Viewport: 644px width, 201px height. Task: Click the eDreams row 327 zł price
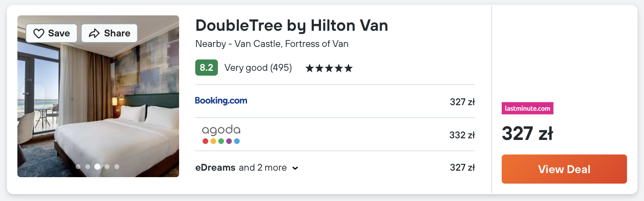pyautogui.click(x=462, y=167)
